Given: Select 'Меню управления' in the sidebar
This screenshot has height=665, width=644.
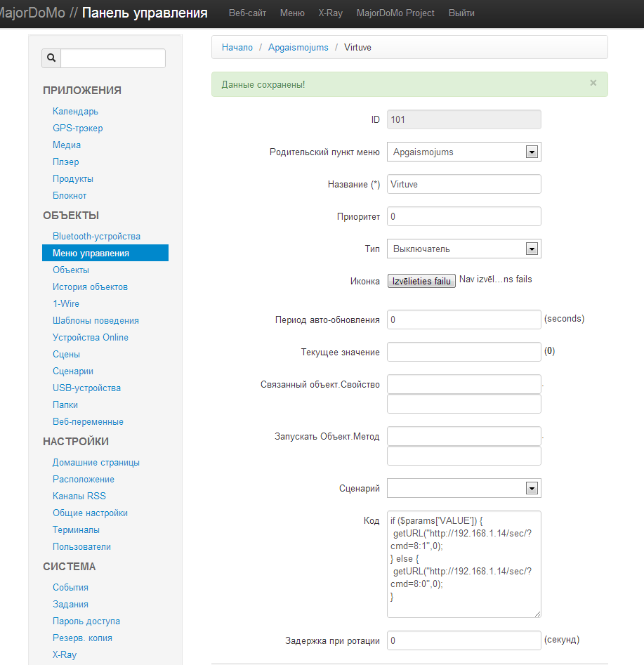Looking at the screenshot, I should point(91,253).
